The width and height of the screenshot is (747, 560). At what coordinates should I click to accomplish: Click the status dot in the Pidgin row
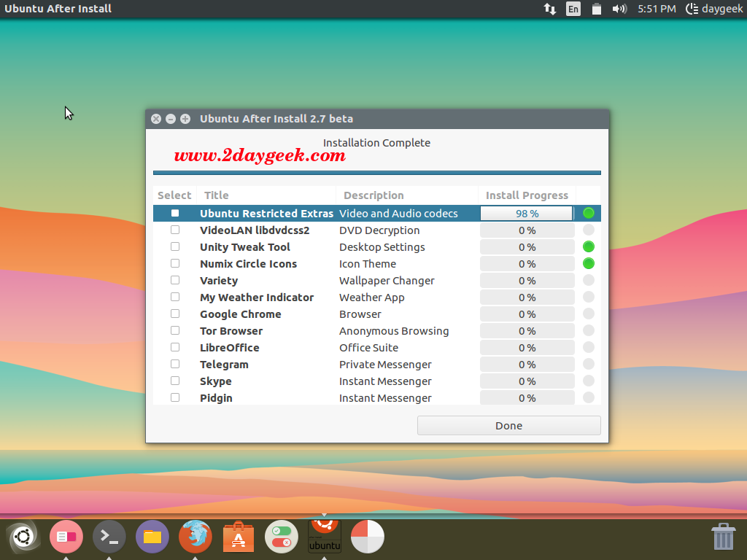coord(589,397)
